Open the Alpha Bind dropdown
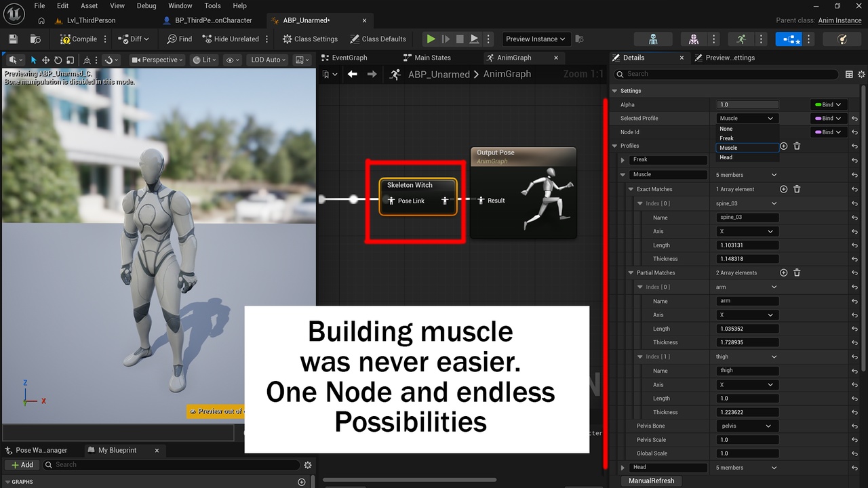Viewport: 868px width, 488px height. pyautogui.click(x=829, y=104)
